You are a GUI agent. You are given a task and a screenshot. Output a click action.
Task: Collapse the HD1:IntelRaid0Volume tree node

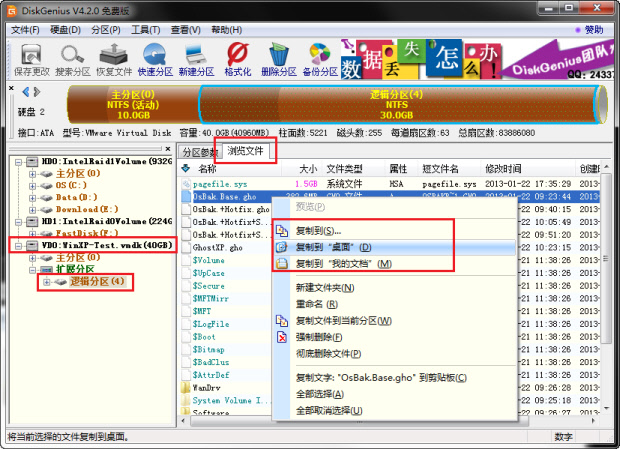coord(19,221)
